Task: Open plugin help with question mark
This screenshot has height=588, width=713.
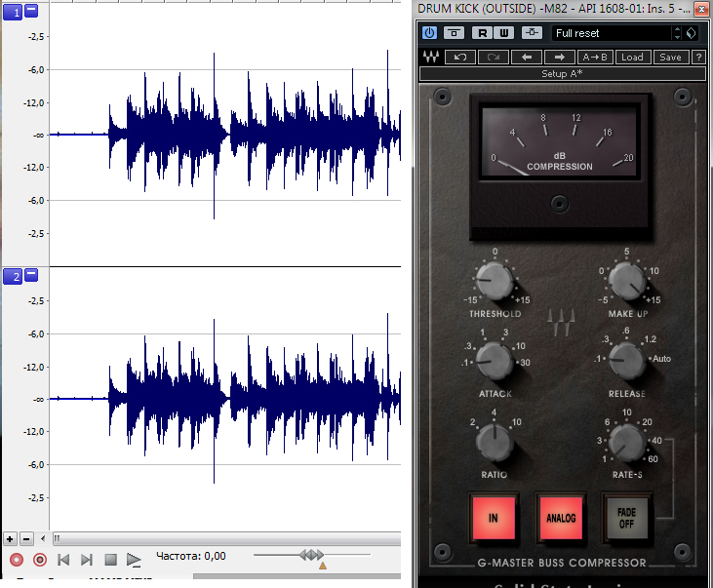Action: (698, 58)
